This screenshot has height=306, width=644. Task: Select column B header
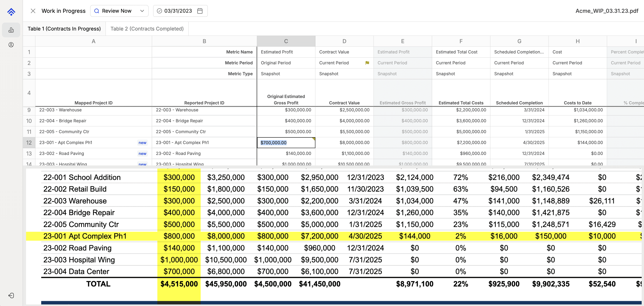click(204, 41)
